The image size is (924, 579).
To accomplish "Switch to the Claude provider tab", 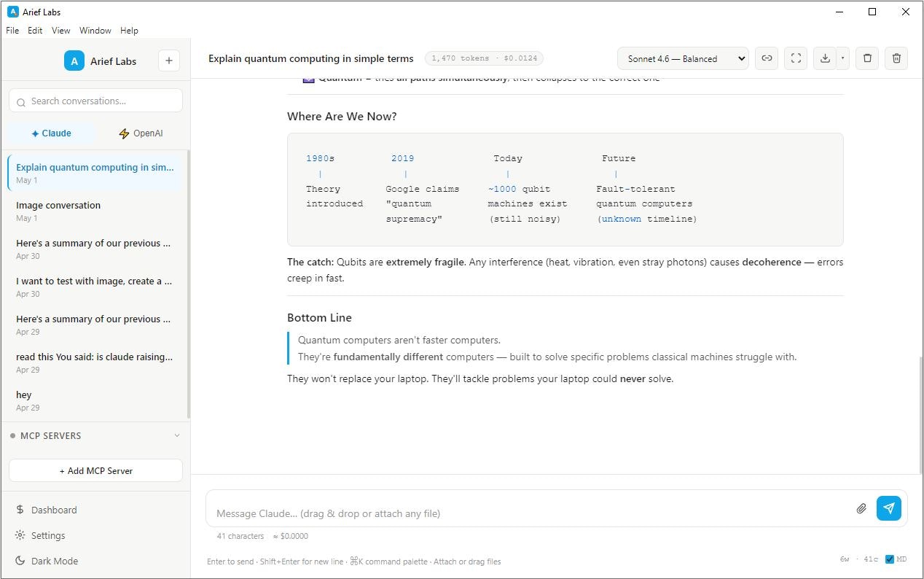I will coord(51,133).
